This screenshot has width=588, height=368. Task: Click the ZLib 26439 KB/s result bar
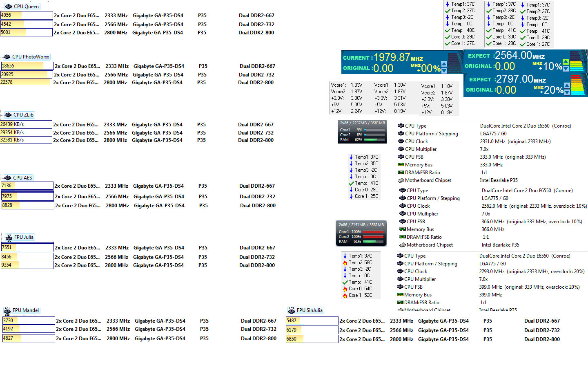pyautogui.click(x=26, y=124)
